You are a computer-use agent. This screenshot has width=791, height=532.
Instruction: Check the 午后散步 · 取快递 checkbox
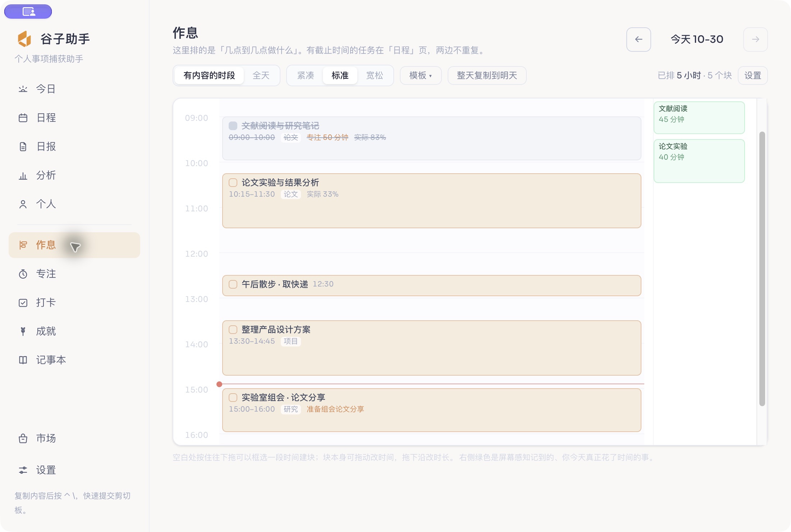233,284
